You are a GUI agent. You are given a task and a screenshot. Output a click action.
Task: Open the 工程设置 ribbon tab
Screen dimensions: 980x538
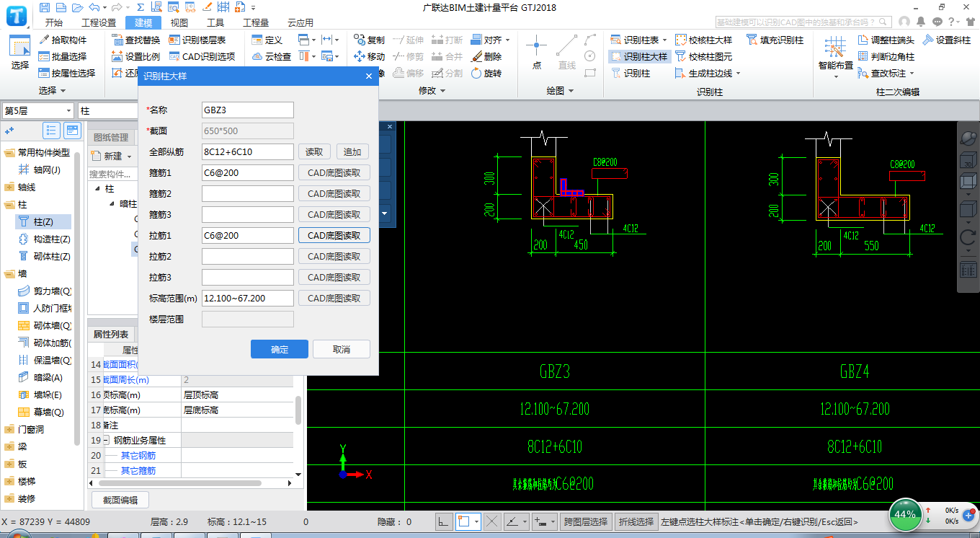(x=99, y=22)
